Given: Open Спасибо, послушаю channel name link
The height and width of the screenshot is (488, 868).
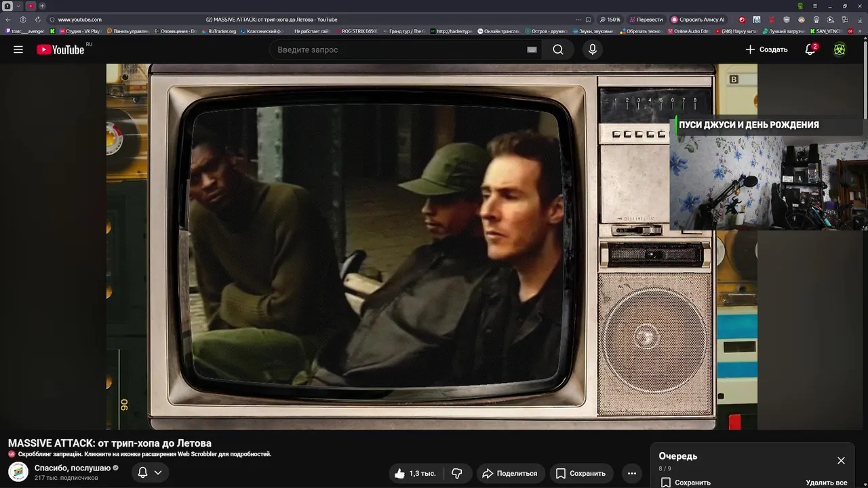Looking at the screenshot, I should click(x=73, y=468).
